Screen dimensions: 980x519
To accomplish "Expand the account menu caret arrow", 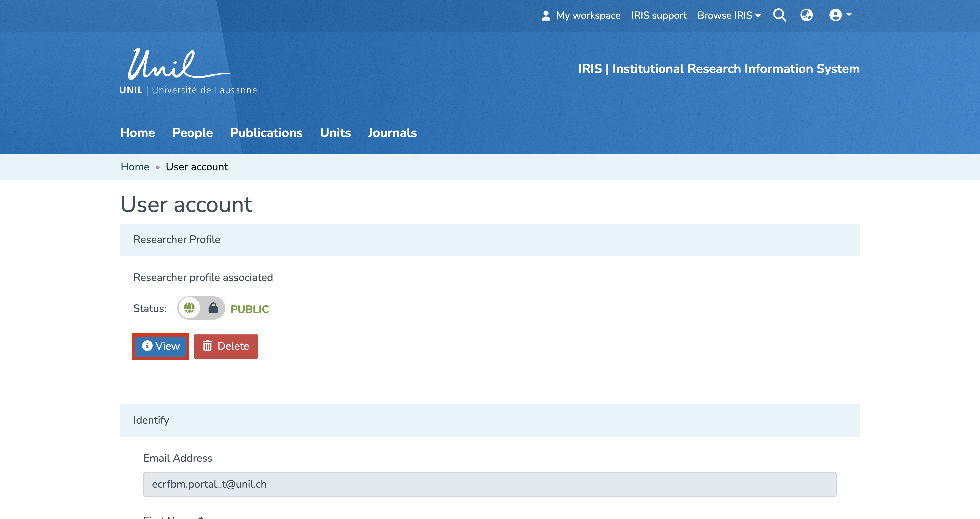I will pyautogui.click(x=849, y=14).
